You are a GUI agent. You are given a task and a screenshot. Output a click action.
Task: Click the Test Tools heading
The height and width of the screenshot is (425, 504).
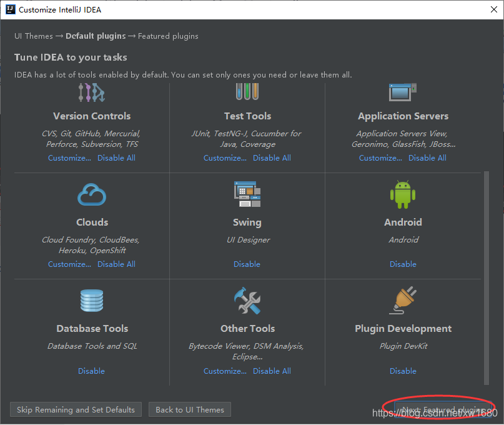point(247,116)
